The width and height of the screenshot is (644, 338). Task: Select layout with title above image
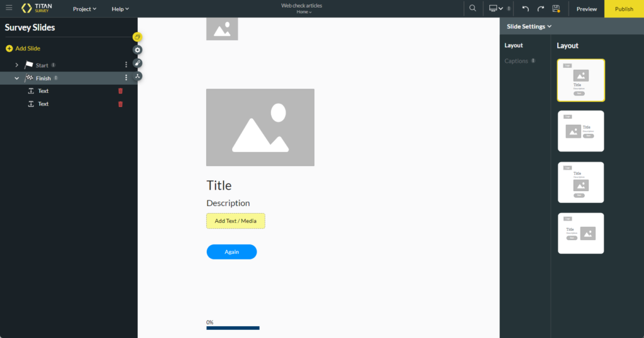coord(580,183)
